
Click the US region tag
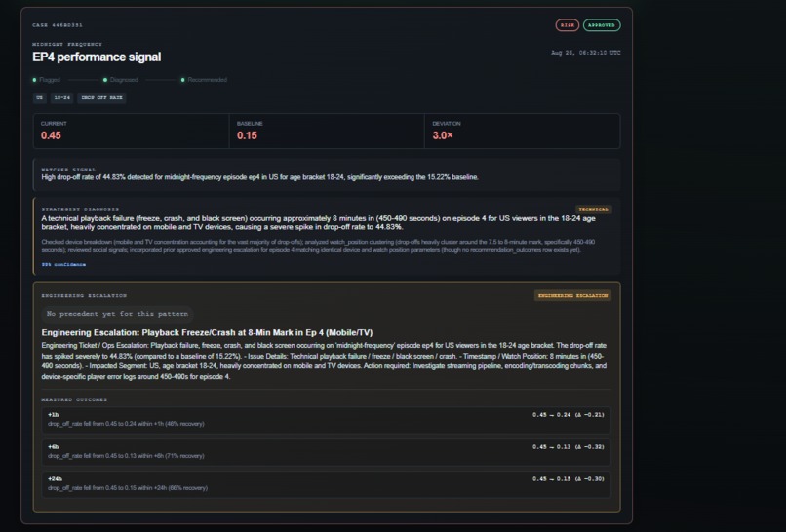pos(40,97)
